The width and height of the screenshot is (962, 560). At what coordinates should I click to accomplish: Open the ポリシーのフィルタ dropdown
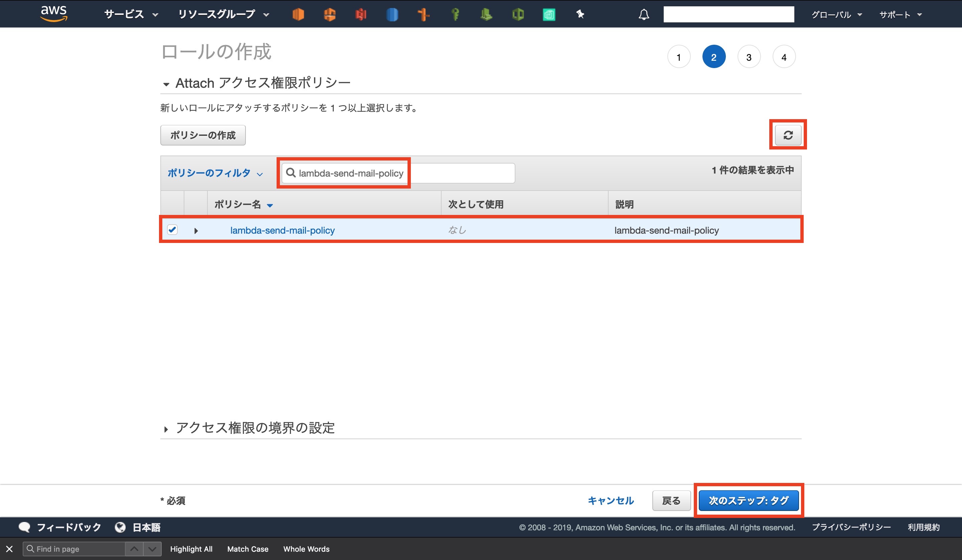[215, 173]
